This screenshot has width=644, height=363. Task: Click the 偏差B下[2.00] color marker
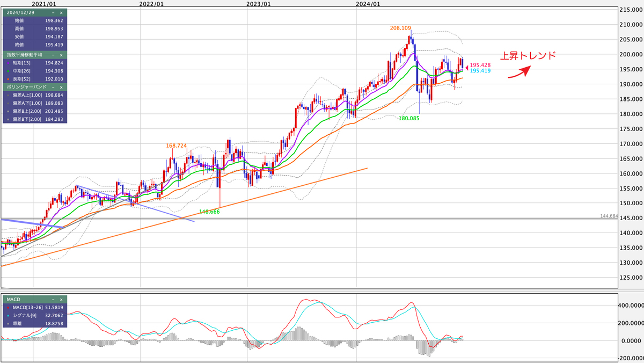(x=7, y=119)
